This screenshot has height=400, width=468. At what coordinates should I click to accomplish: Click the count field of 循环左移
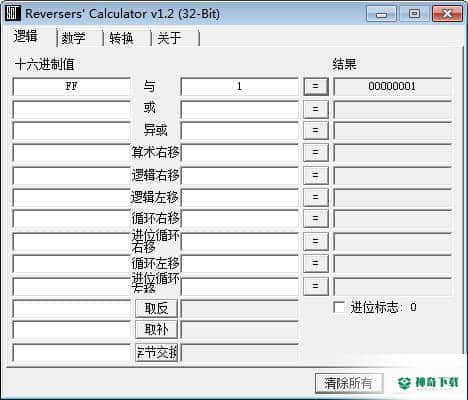pyautogui.click(x=239, y=264)
